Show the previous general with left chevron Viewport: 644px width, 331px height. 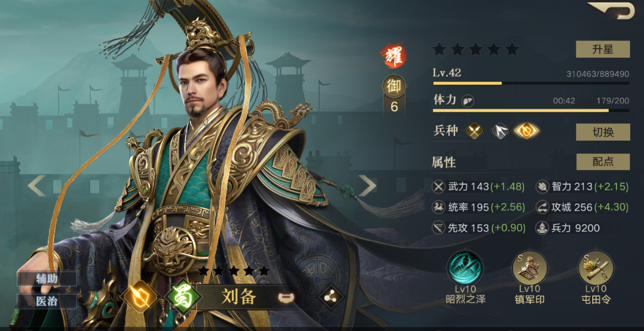(x=36, y=186)
